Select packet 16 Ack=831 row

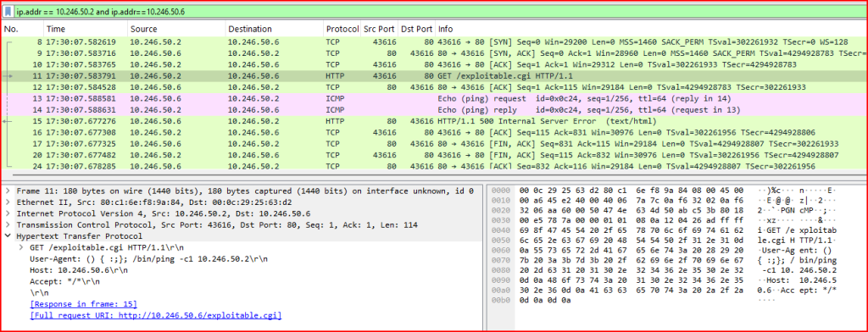pos(434,133)
